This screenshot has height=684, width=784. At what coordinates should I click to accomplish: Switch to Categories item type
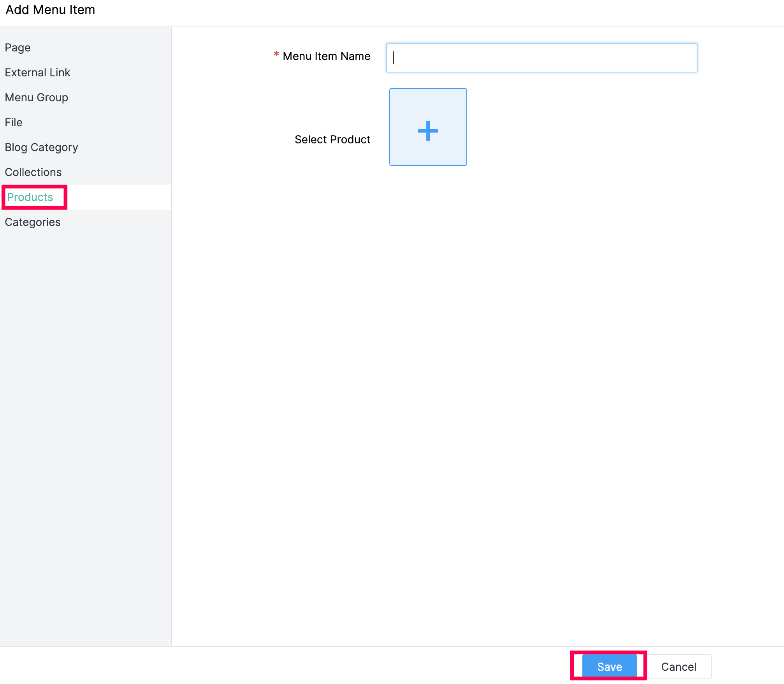(x=33, y=222)
